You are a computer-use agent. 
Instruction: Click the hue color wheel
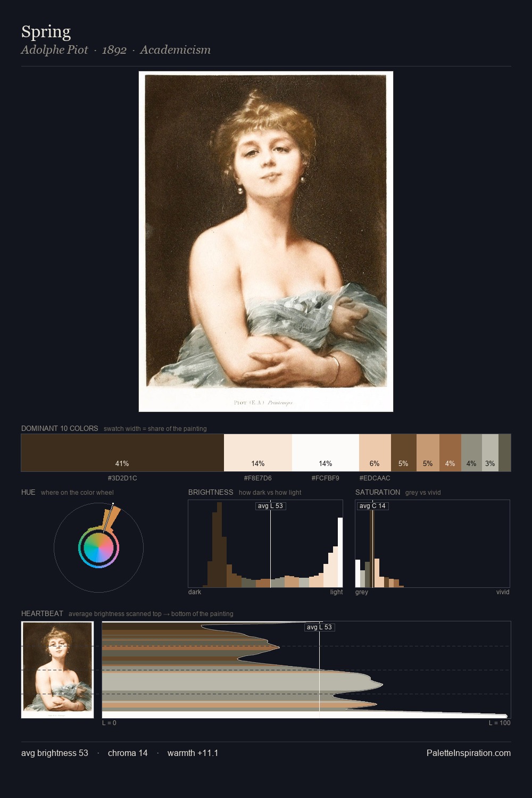click(98, 547)
